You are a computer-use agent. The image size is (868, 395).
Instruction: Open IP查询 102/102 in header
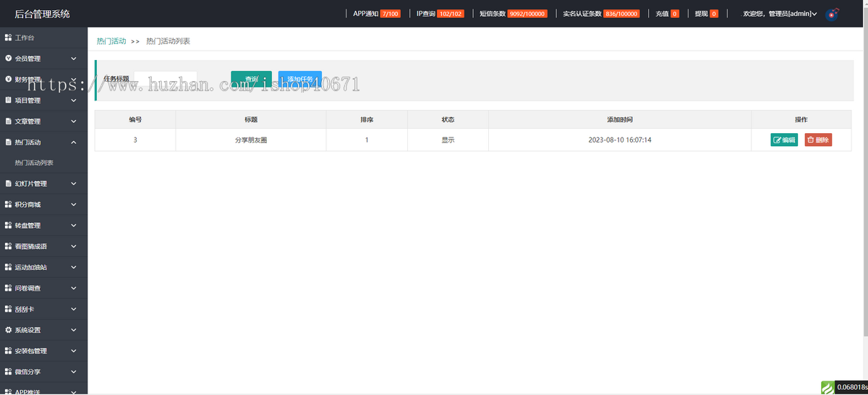440,14
